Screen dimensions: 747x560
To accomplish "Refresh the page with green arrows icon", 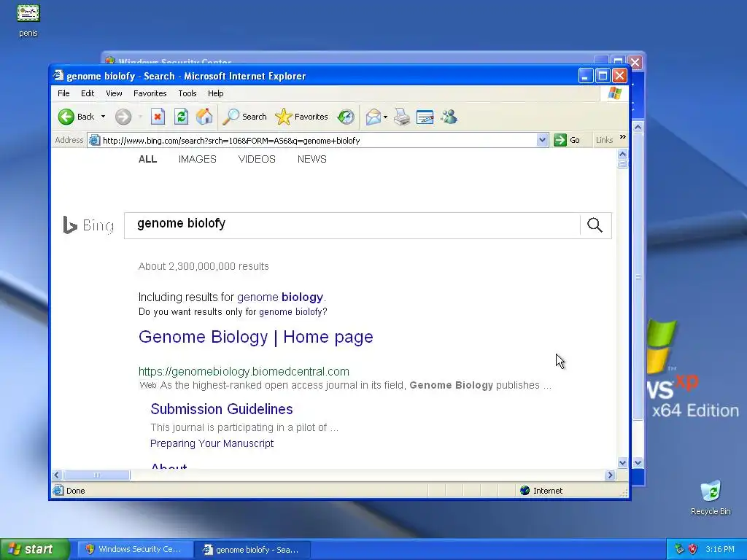I will (x=181, y=117).
